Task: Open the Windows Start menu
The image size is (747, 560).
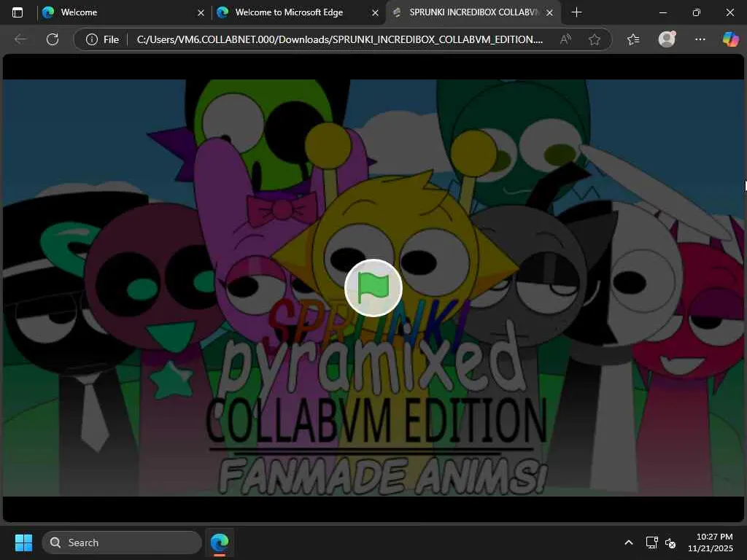Action: [x=23, y=542]
